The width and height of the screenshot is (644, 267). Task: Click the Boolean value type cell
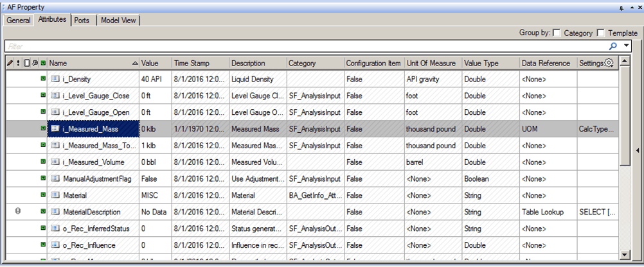coord(491,179)
